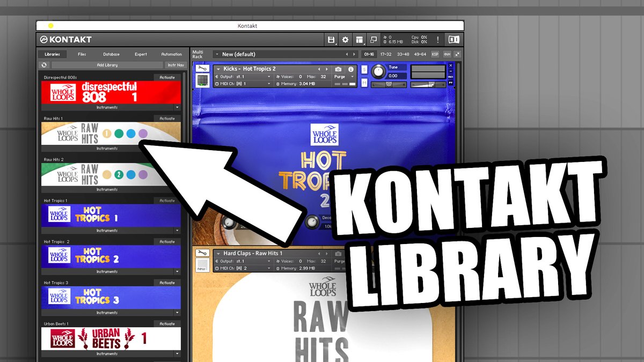Activate the Disrespectful 808s library
Screen dimensions: 644x362
[x=167, y=77]
